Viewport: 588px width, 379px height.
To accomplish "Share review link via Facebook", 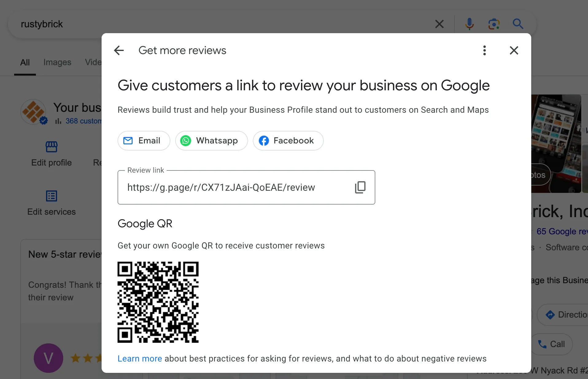I will coord(288,141).
